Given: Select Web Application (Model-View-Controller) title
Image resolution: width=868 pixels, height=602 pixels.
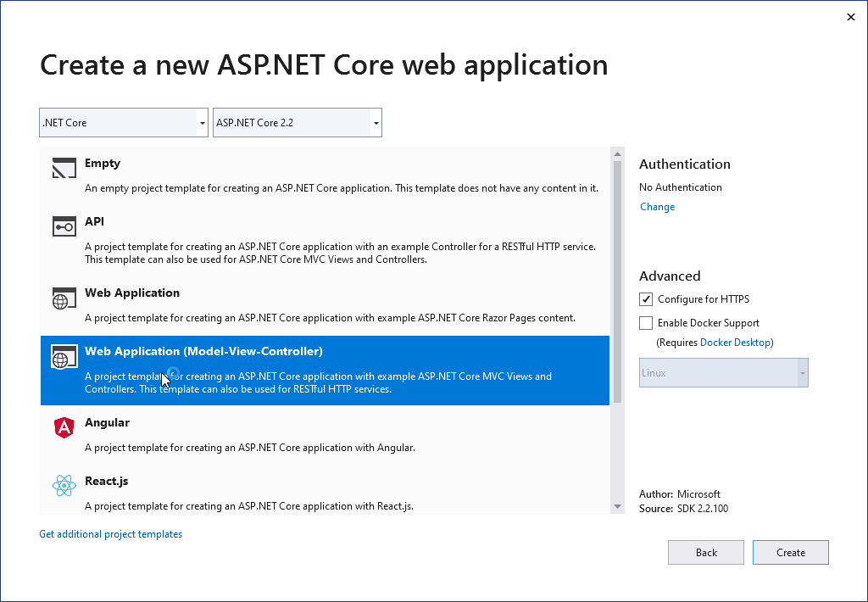Looking at the screenshot, I should [203, 351].
